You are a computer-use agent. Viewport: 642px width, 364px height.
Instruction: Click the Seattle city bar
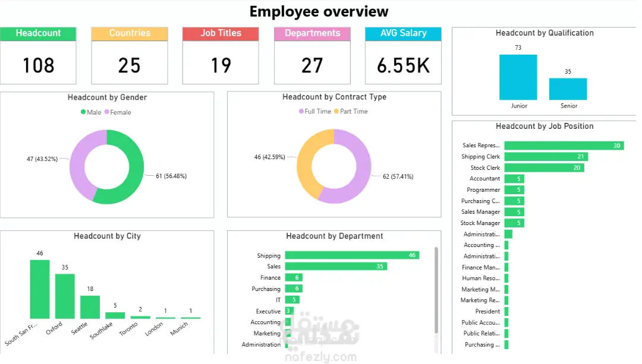pyautogui.click(x=90, y=307)
